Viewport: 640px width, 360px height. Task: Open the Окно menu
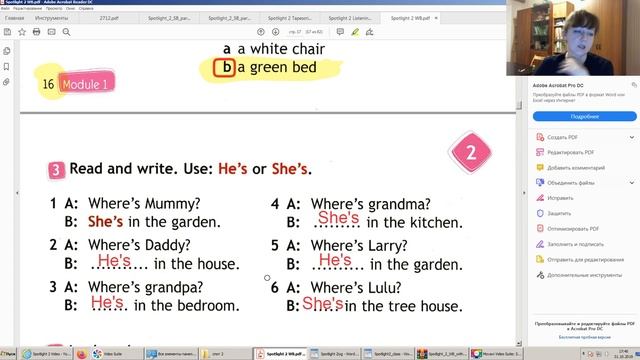(70, 8)
